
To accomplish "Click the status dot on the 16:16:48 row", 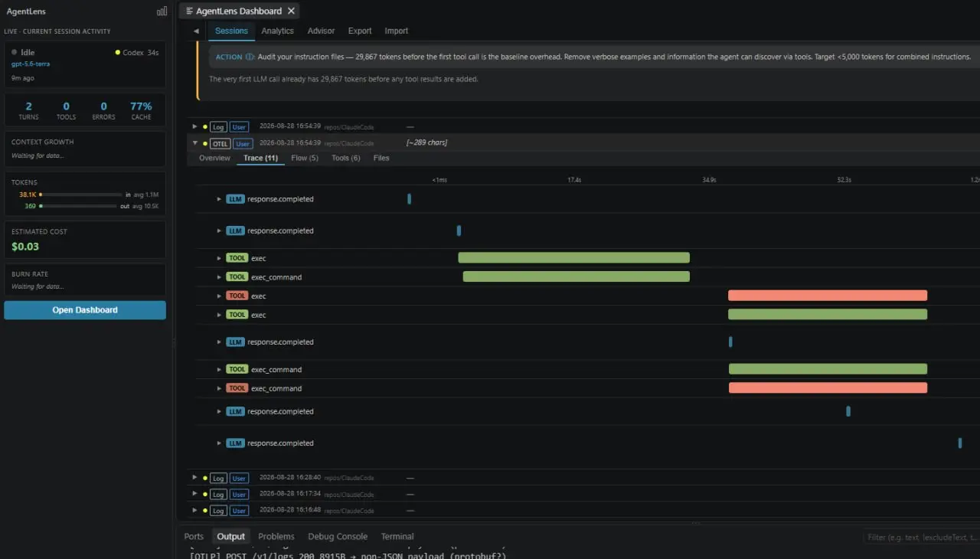I will 205,510.
